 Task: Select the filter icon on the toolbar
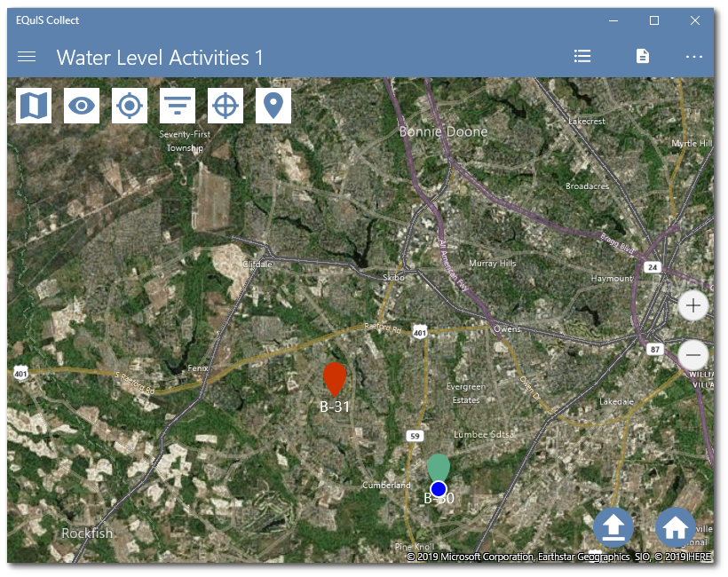[x=177, y=105]
